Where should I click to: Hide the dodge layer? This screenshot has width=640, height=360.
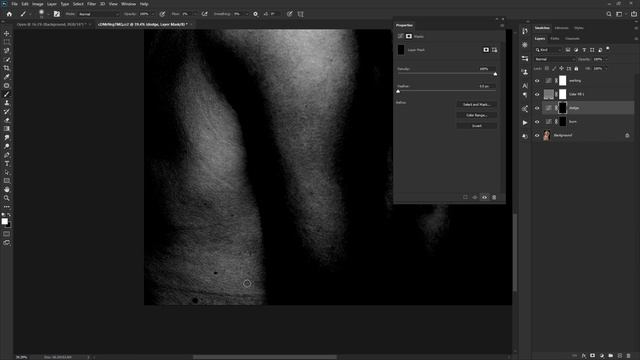pyautogui.click(x=537, y=108)
